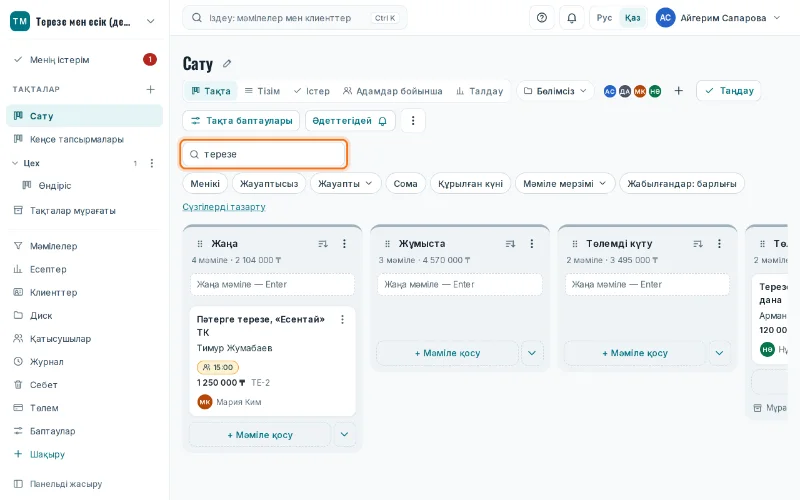Switch language to Қаз
This screenshot has height=500, width=800.
coord(632,18)
